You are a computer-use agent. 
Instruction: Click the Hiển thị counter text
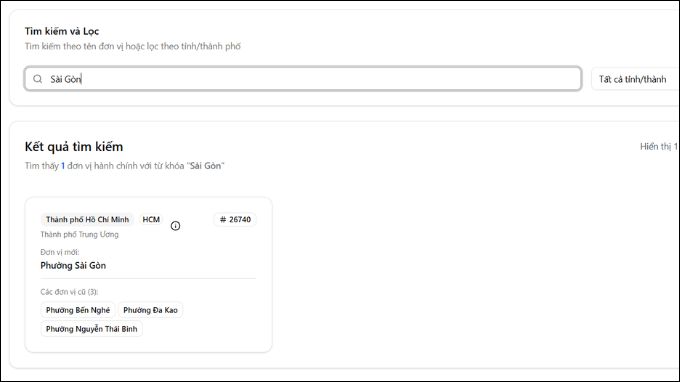(659, 147)
